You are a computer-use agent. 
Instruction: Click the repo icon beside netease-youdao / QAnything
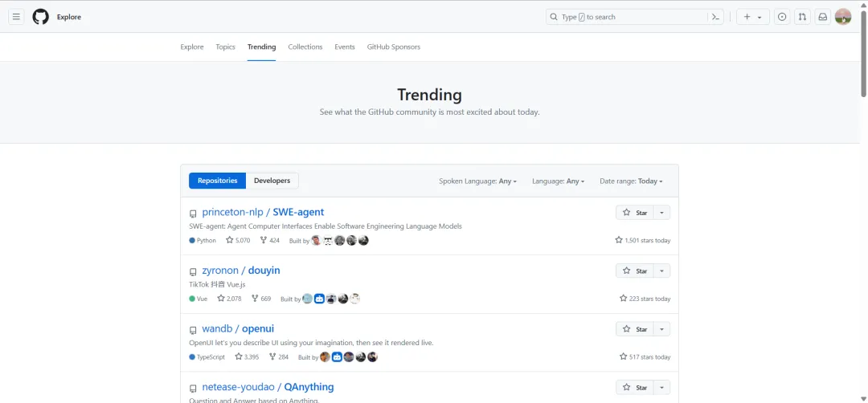pos(193,388)
